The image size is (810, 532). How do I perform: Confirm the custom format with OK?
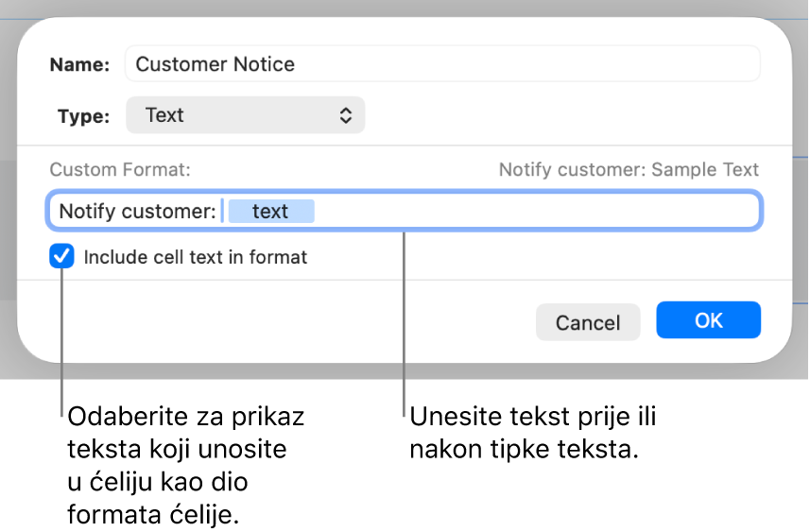(708, 320)
